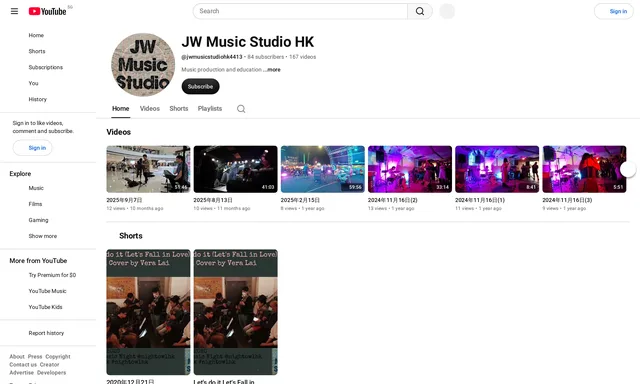Expand Show more under Explore

click(43, 236)
